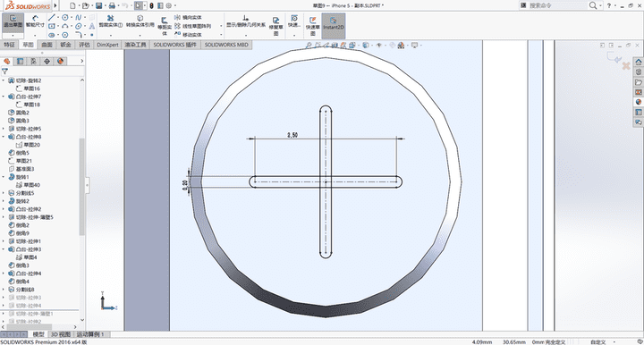Switch to the 特征 (Features) tab
The width and height of the screenshot is (644, 345).
(x=9, y=45)
